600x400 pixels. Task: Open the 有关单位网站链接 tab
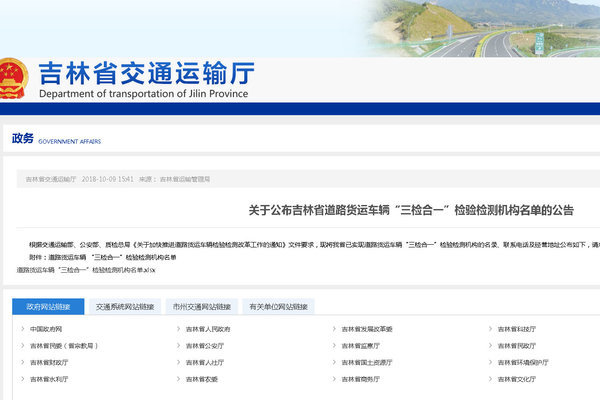(278, 306)
